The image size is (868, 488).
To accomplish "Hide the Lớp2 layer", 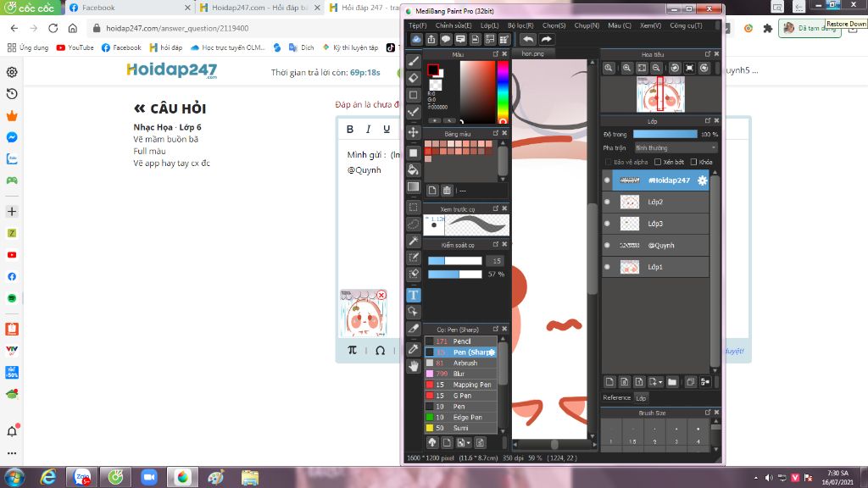I will (607, 202).
